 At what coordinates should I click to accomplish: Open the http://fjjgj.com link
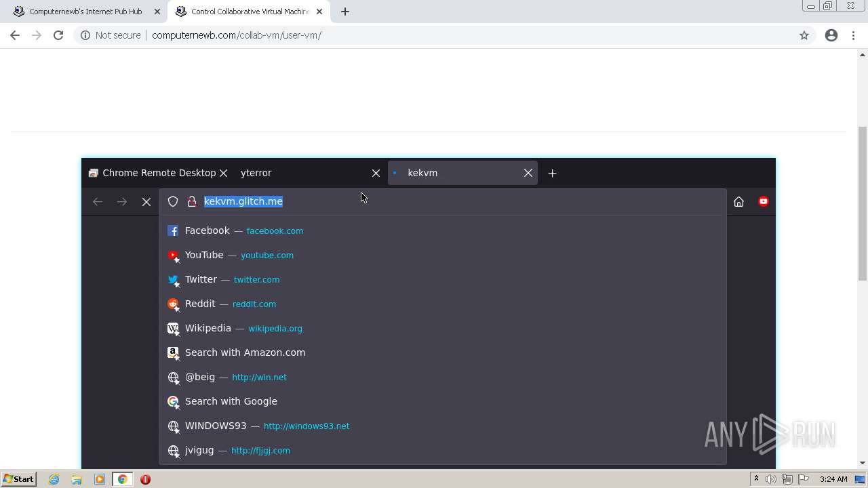pos(260,451)
